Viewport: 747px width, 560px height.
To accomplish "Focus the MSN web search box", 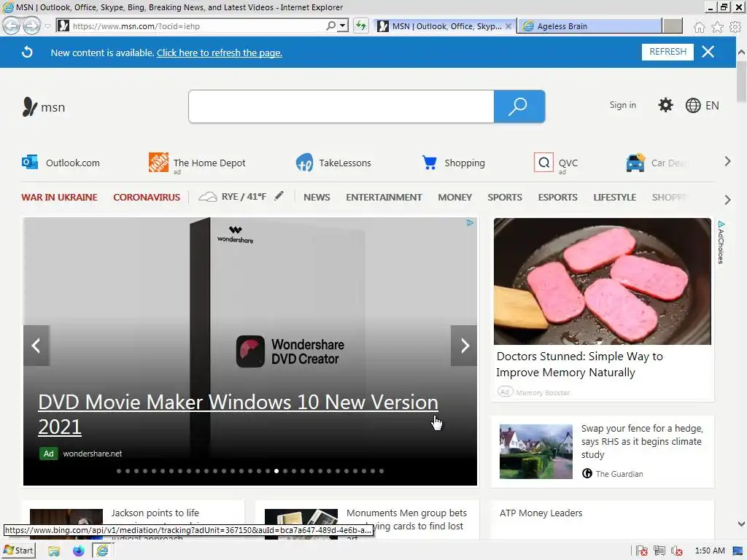I will click(x=341, y=106).
